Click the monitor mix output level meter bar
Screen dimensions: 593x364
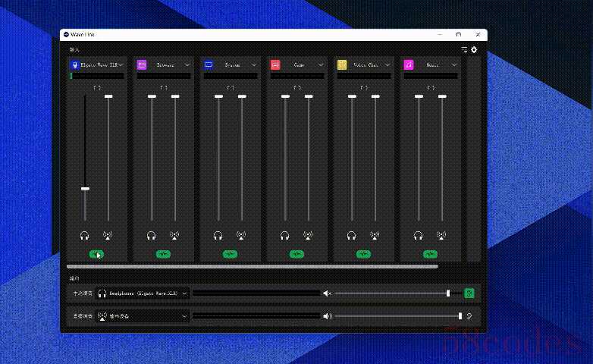(x=256, y=293)
